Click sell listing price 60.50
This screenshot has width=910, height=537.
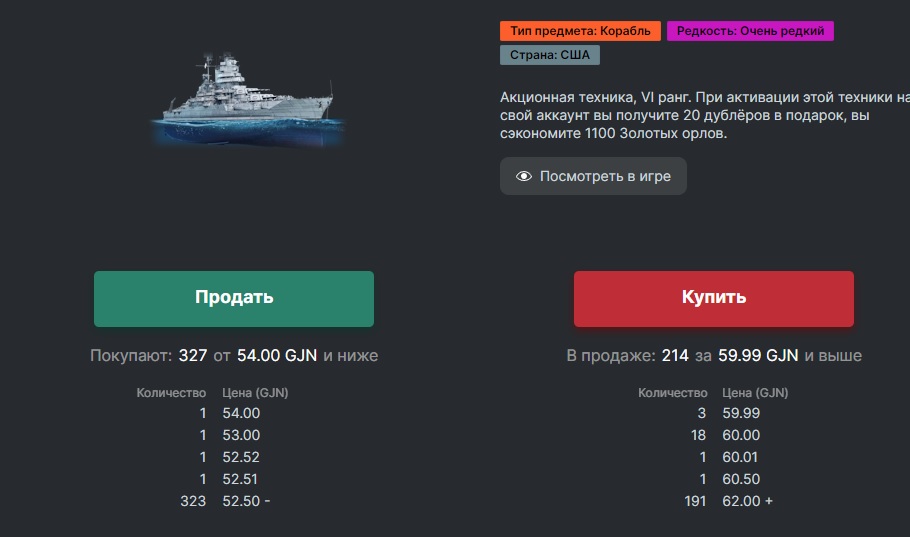tap(741, 480)
